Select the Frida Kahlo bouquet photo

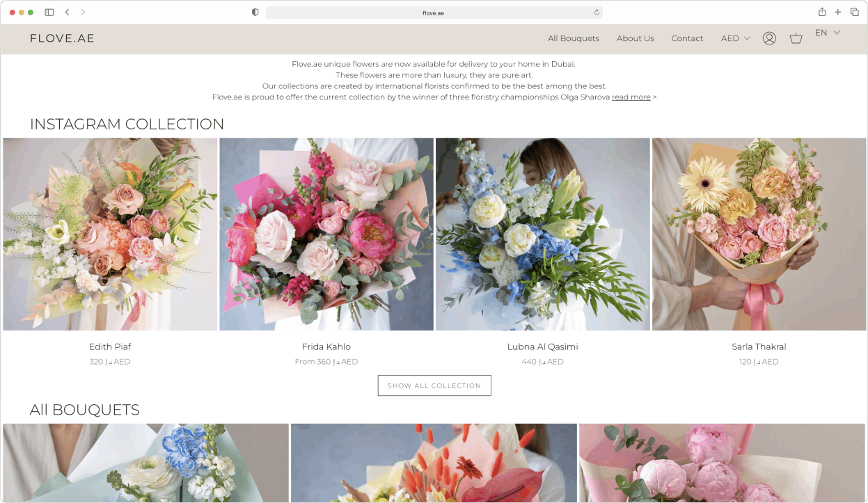tap(326, 234)
